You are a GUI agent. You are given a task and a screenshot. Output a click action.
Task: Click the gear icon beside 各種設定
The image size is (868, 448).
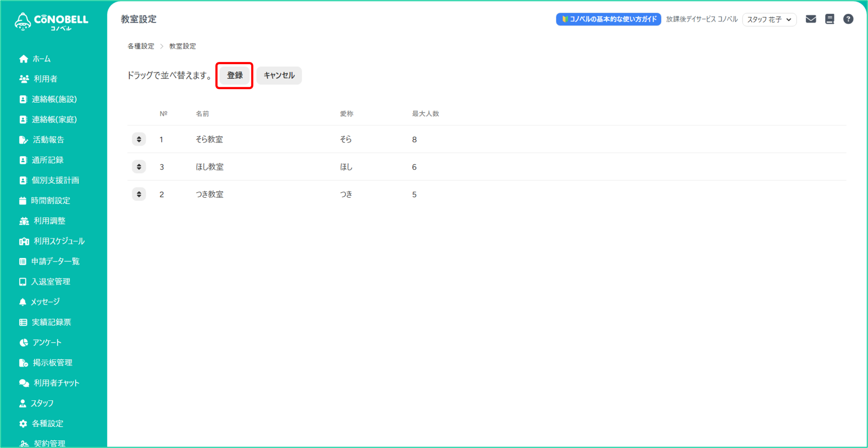coord(23,423)
